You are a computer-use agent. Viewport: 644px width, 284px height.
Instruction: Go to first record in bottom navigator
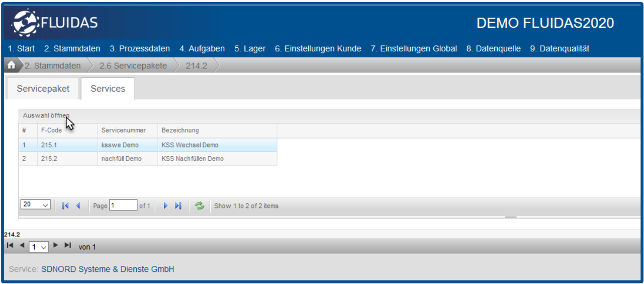[x=11, y=247]
